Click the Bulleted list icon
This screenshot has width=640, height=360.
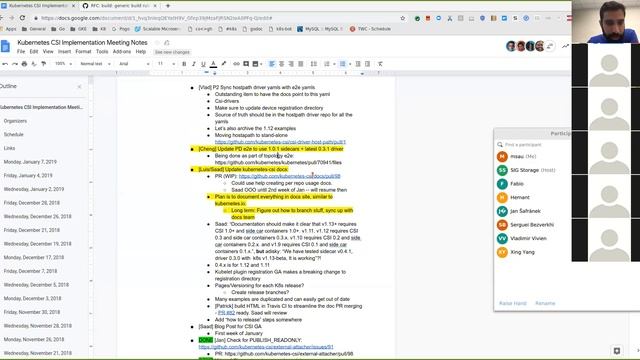342,64
